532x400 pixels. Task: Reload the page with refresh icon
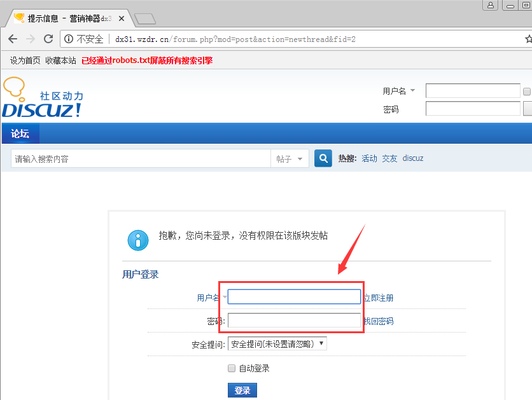click(48, 39)
